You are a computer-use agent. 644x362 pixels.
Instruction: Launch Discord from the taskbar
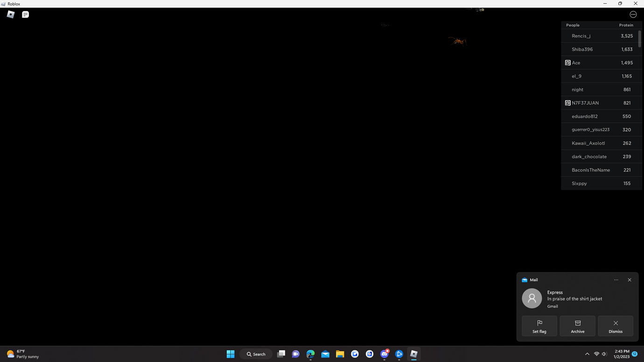(384, 354)
